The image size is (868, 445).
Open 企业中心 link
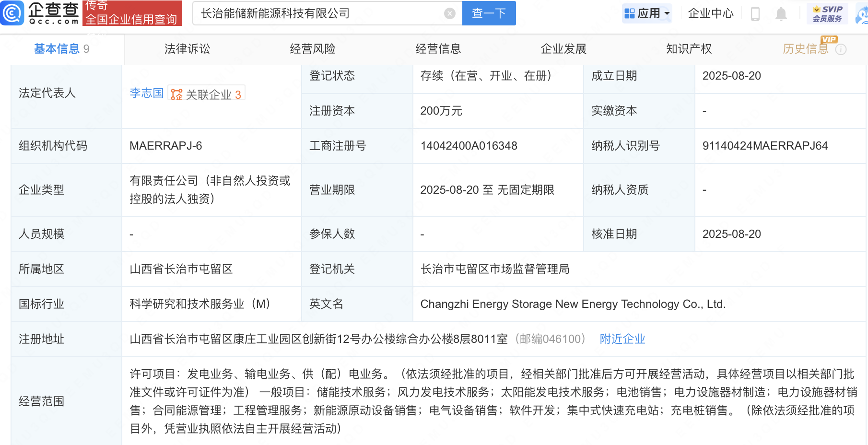711,13
